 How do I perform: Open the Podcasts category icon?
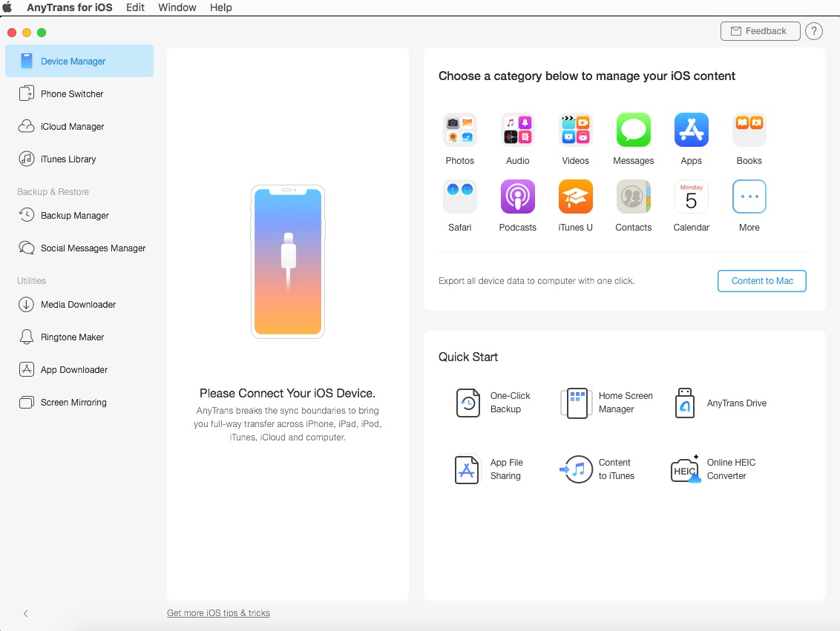pos(517,196)
